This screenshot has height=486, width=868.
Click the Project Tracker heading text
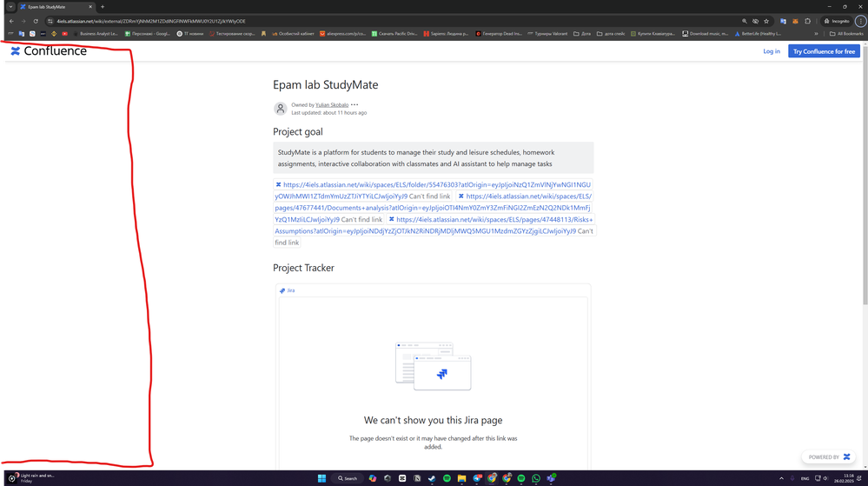[x=303, y=269]
